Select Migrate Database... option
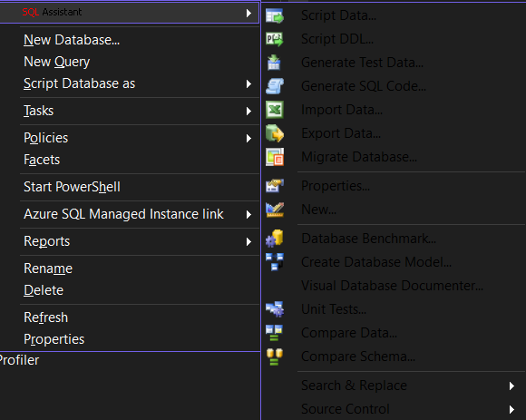Screen dimensions: 526x420 [x=359, y=157]
